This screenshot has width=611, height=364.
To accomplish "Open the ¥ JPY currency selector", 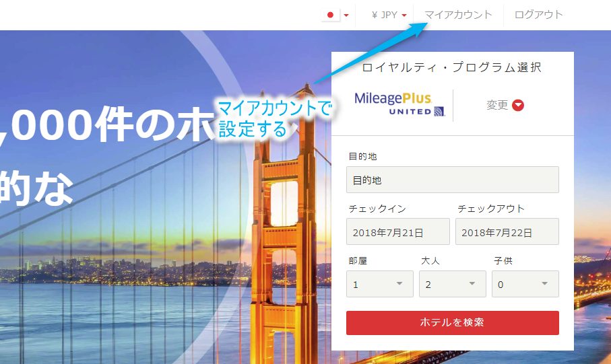I will 389,15.
